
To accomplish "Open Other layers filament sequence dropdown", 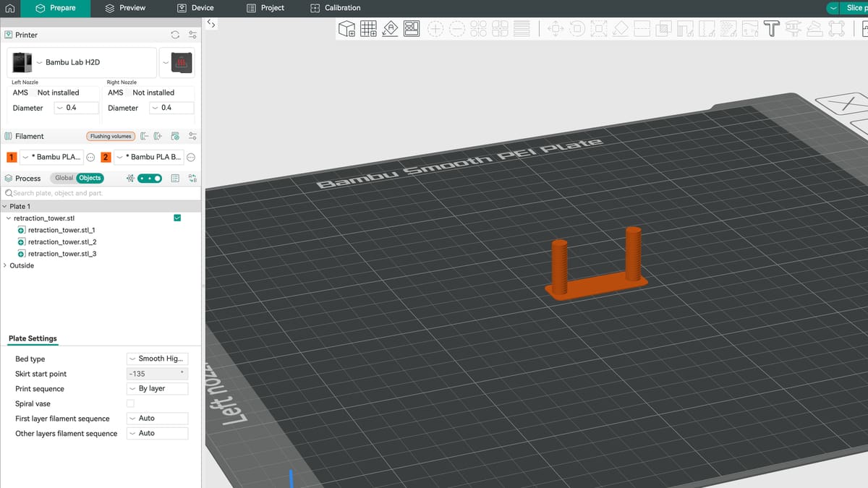I will tap(157, 433).
